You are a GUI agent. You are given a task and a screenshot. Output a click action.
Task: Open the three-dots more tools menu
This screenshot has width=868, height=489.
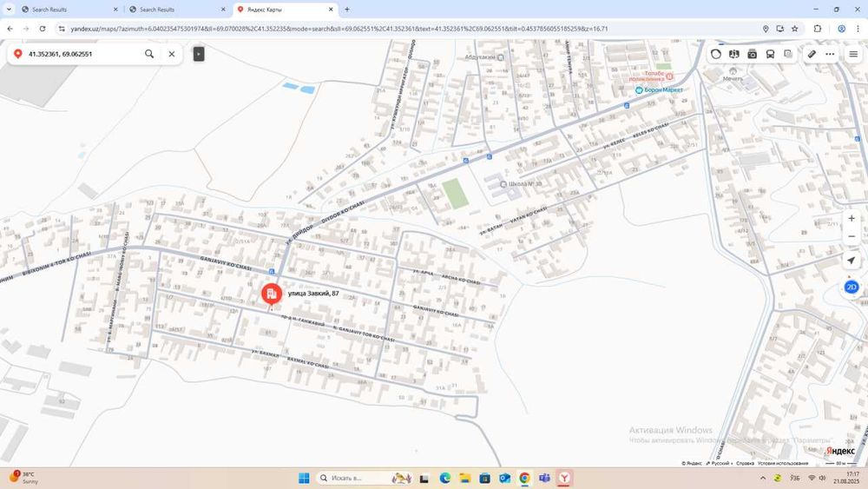click(x=830, y=54)
